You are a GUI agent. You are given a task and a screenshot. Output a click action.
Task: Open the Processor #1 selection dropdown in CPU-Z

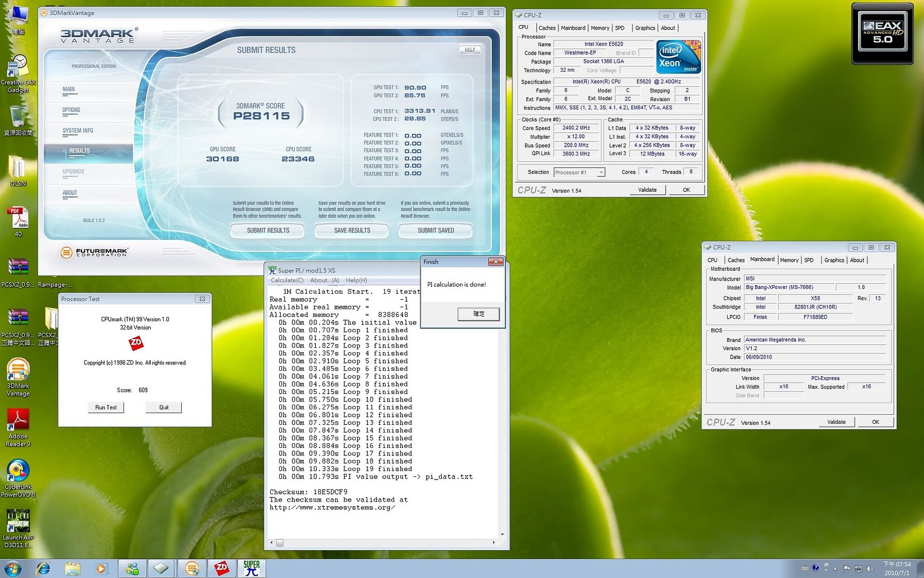(601, 172)
